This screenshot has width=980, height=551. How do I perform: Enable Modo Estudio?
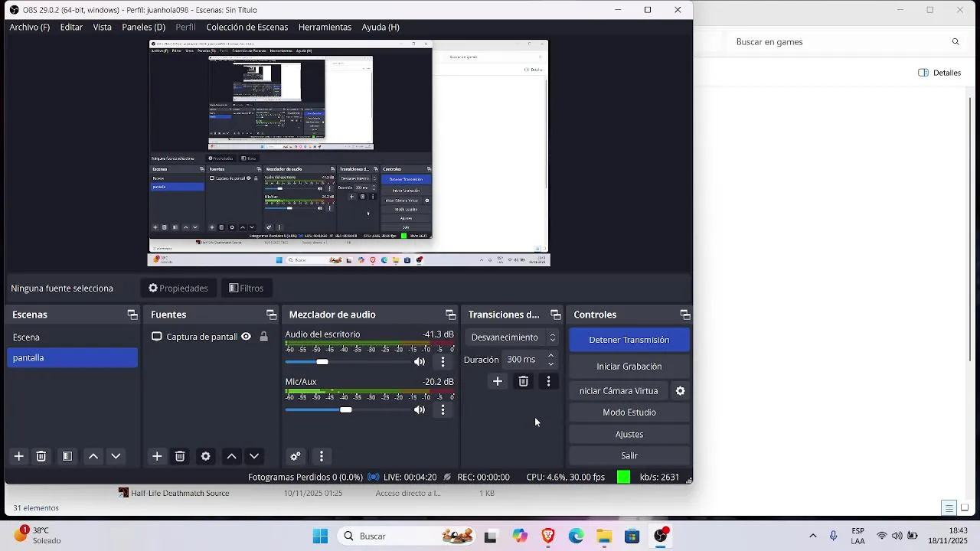(629, 412)
